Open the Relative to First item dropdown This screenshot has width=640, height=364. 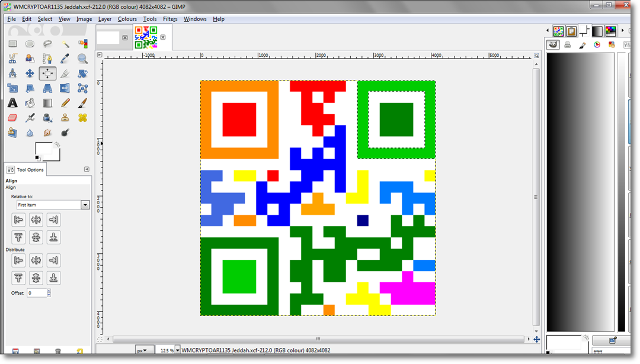point(53,205)
